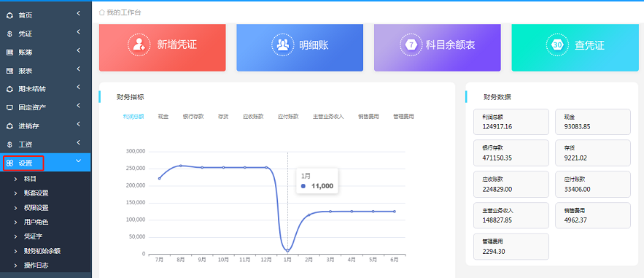
Task: Click the 银行存款 471150.35 data box
Action: pos(511,152)
